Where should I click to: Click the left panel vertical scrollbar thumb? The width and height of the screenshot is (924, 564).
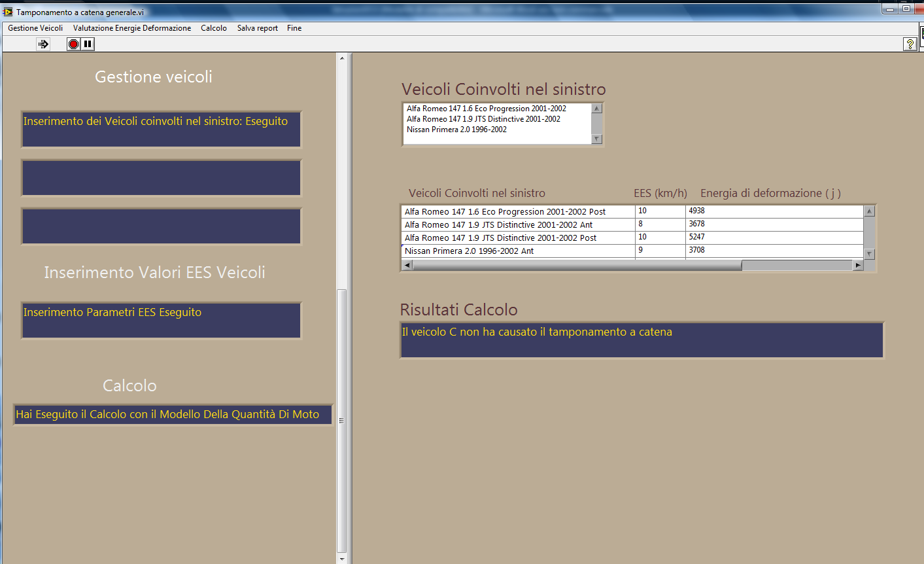[341, 421]
